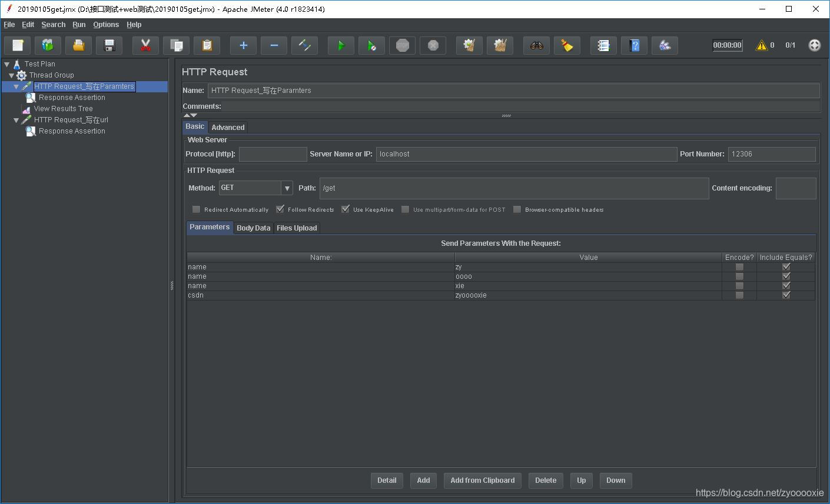Click the warning triangle log icon

(x=762, y=45)
